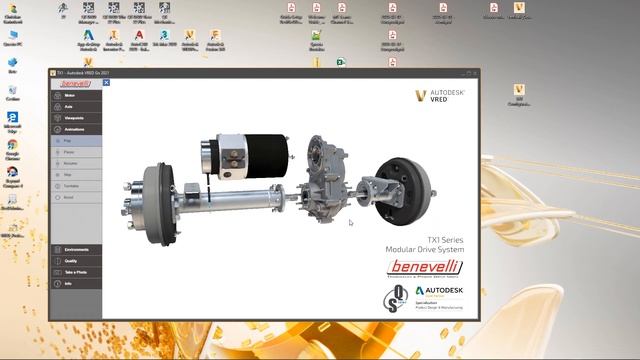This screenshot has height=360, width=640.
Task: Choose the Reset animation entry
Action: pos(76,198)
